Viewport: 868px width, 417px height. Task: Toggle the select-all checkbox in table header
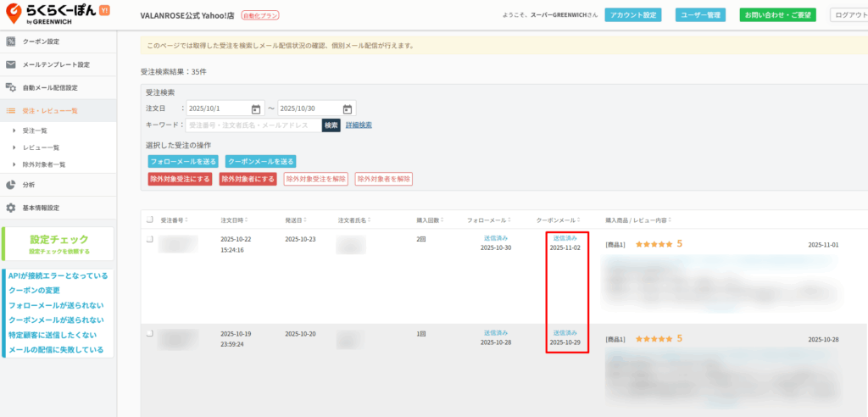150,220
